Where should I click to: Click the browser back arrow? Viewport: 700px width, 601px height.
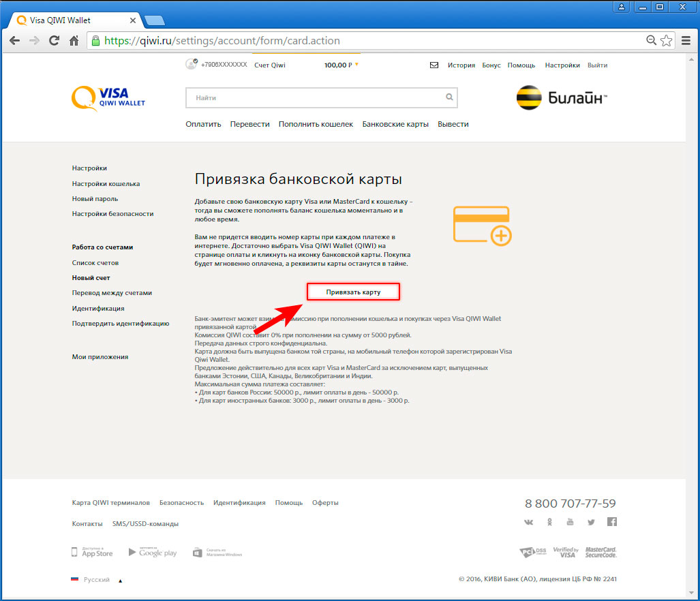15,41
